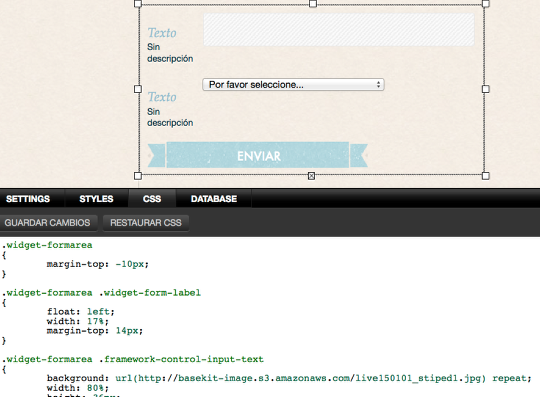Click the striped text input field

pos(339,30)
